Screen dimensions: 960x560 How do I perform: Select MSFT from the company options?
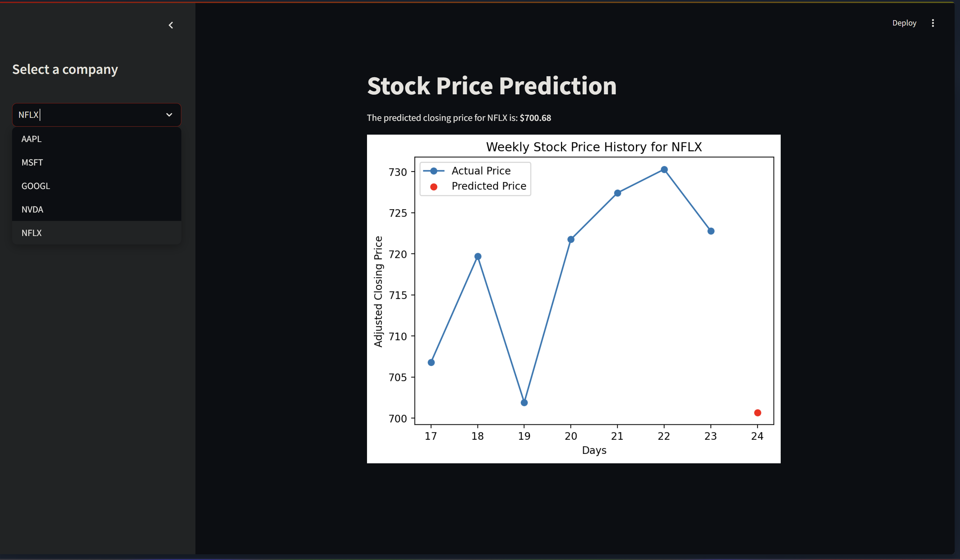pos(32,162)
